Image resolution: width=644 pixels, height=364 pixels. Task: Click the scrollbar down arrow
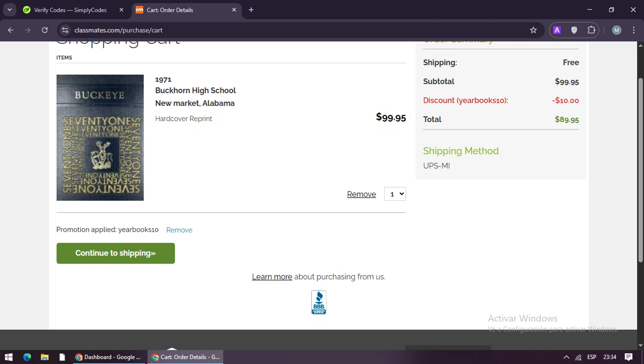click(x=640, y=345)
